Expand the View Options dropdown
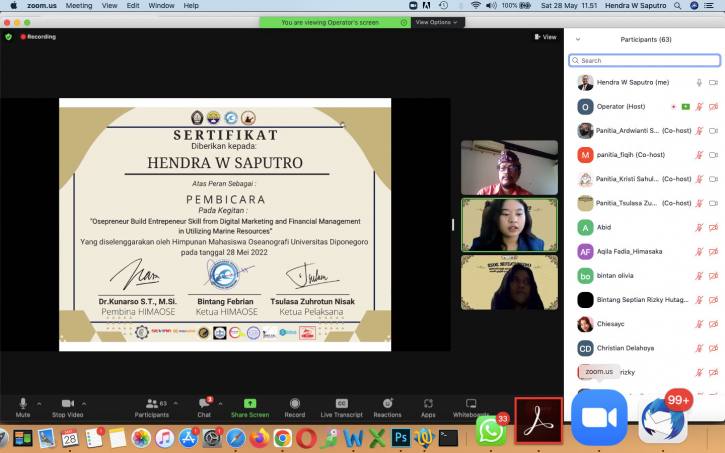The image size is (725, 453). coord(436,22)
